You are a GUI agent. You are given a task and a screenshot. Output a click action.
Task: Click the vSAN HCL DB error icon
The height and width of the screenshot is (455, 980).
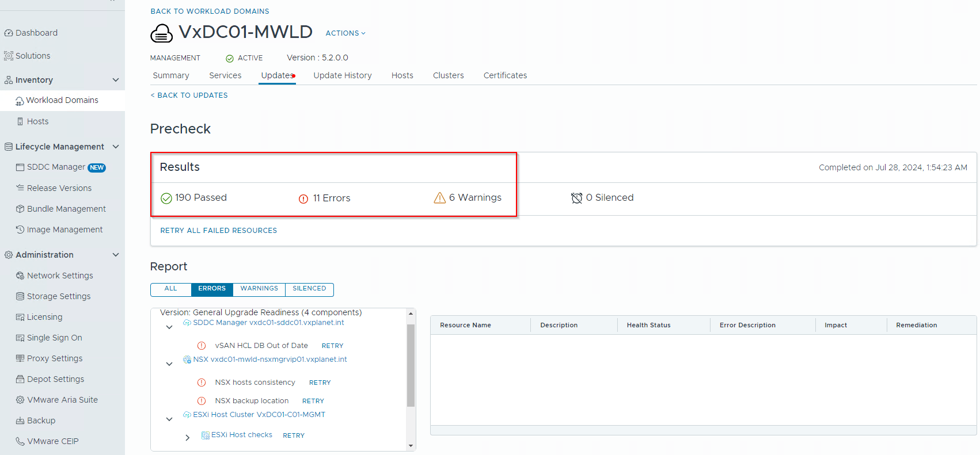(x=202, y=346)
